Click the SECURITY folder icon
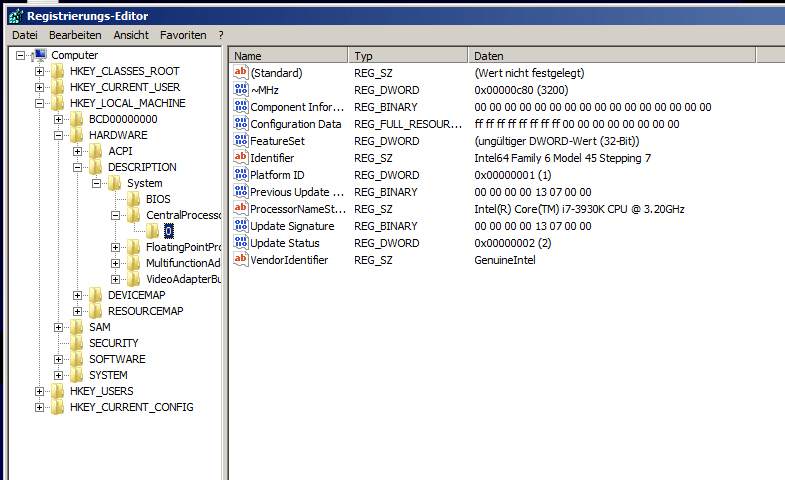The height and width of the screenshot is (480, 785). point(77,343)
